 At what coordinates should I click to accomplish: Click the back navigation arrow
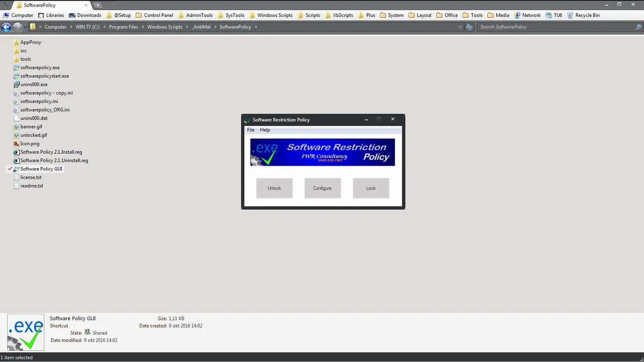[6, 27]
